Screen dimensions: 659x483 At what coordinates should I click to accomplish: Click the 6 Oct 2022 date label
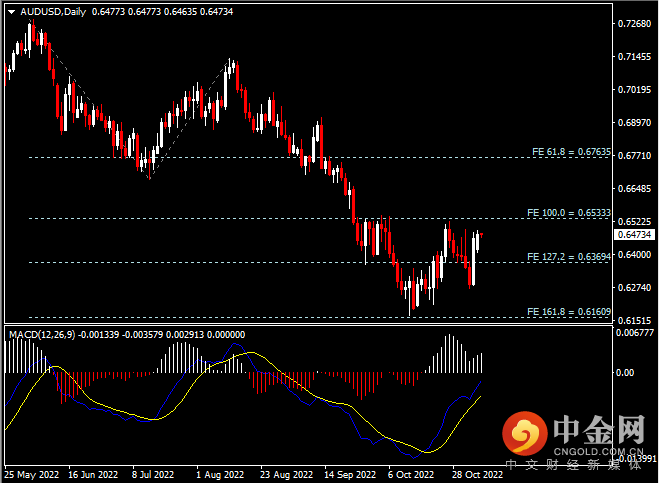coord(411,475)
